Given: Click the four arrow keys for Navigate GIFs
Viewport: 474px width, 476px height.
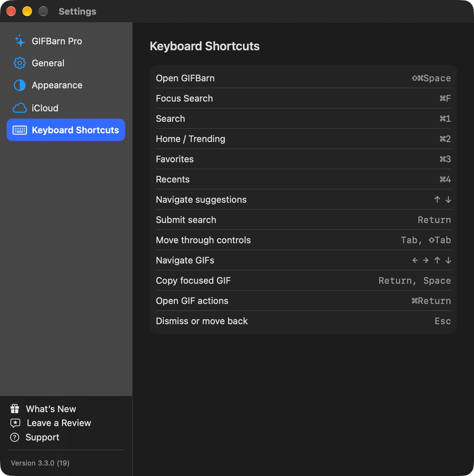Looking at the screenshot, I should (x=431, y=260).
